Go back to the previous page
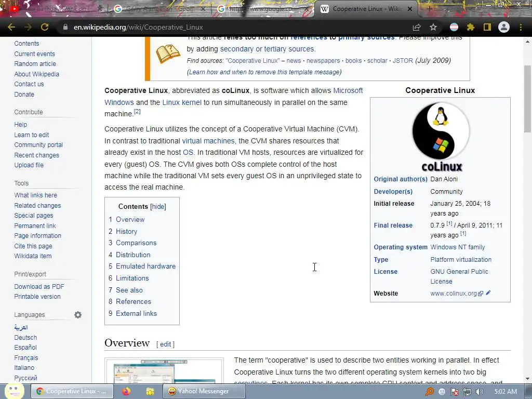Viewport: 532px width, 399px height. click(11, 27)
